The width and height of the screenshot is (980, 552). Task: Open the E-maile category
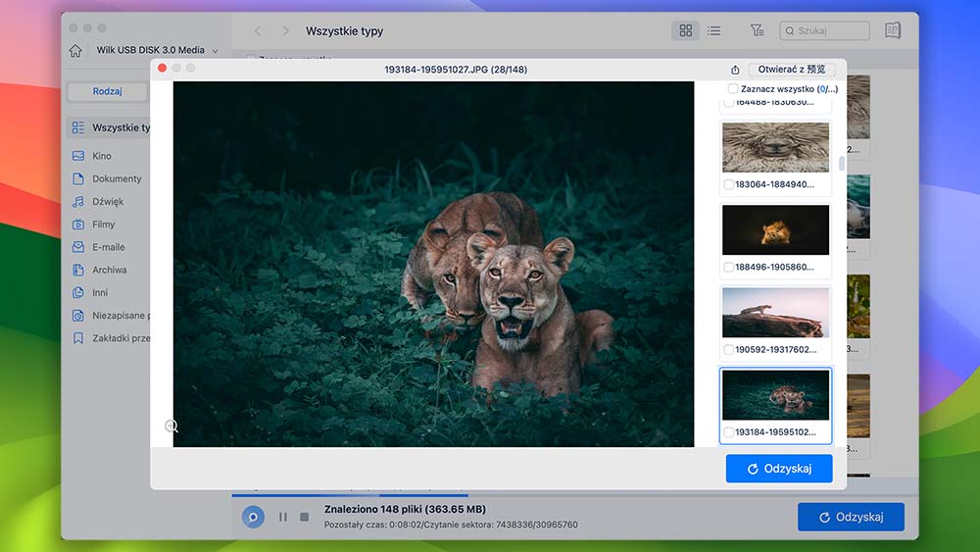(108, 247)
